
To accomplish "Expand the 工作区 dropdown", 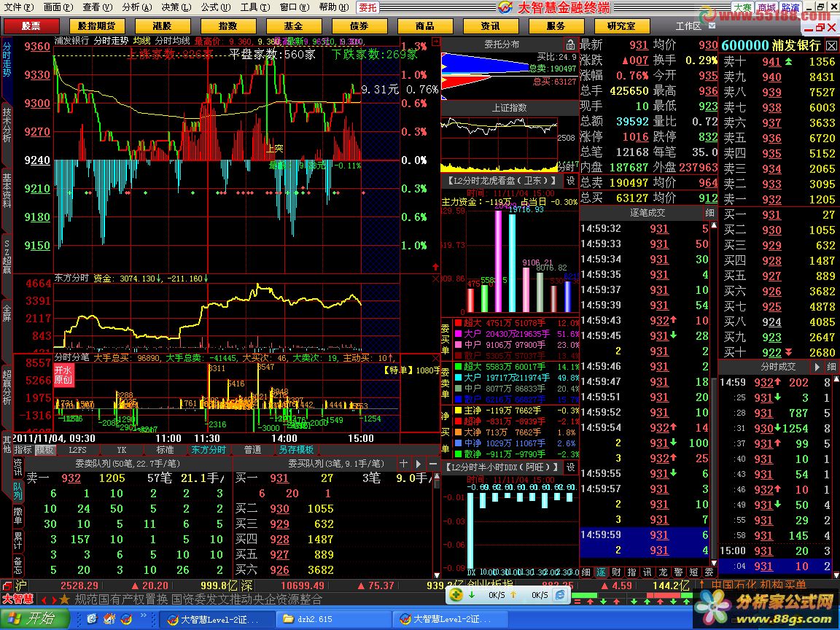I will pyautogui.click(x=712, y=26).
